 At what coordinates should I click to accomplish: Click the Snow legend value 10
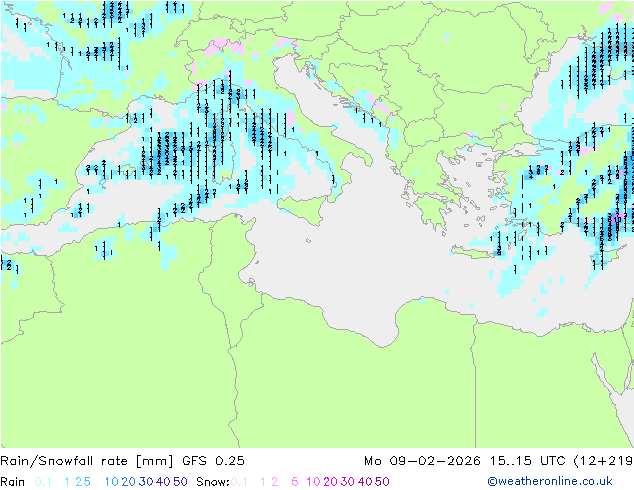click(x=313, y=482)
